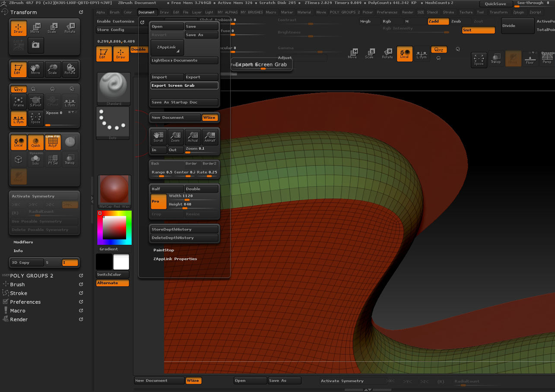Select Export Screen Grab in Document menu
555x392 pixels.
184,85
